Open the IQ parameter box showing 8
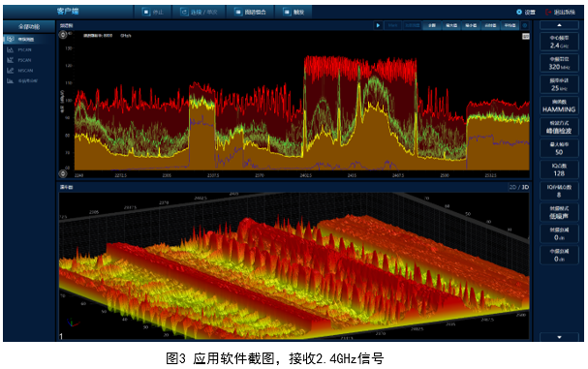Screen dimensions: 588x369 (x=559, y=191)
